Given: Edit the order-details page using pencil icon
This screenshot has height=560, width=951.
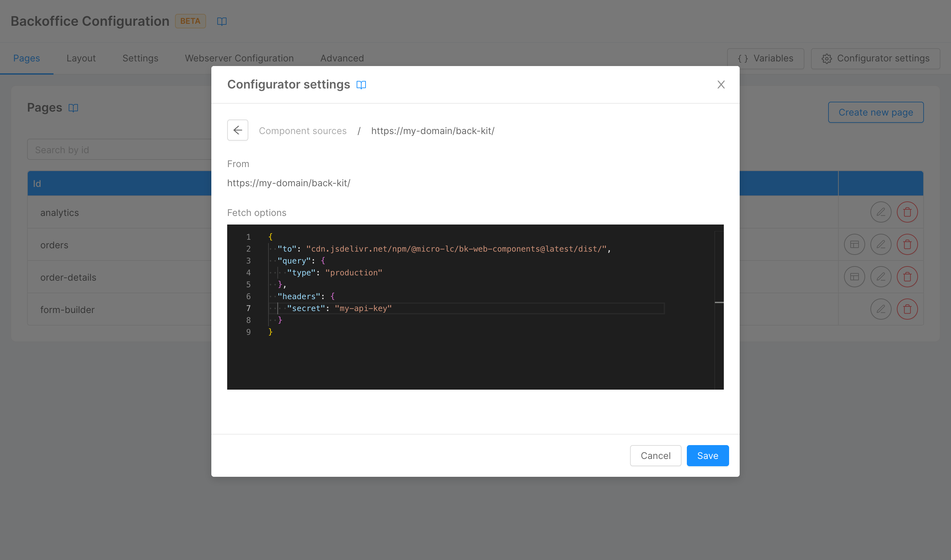Looking at the screenshot, I should (x=881, y=277).
